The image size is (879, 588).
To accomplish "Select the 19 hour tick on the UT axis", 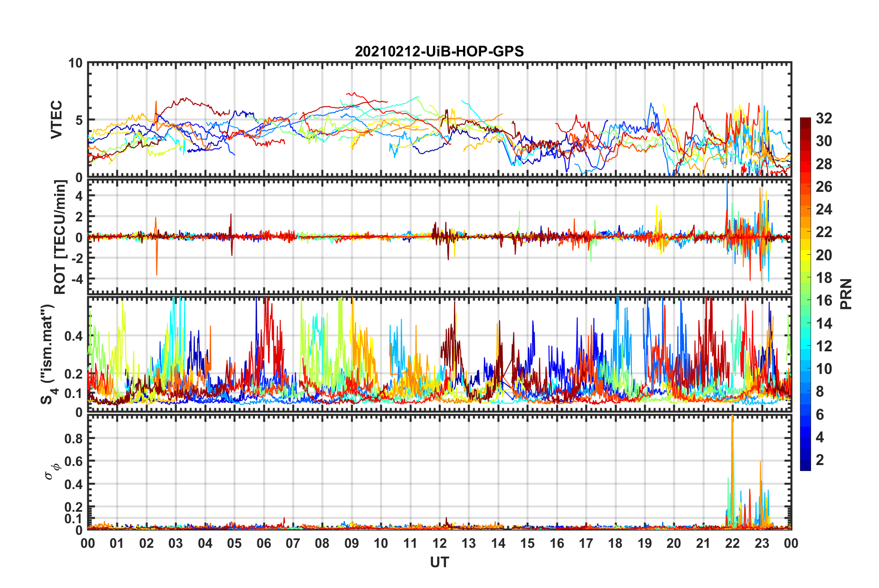I will pos(645,543).
